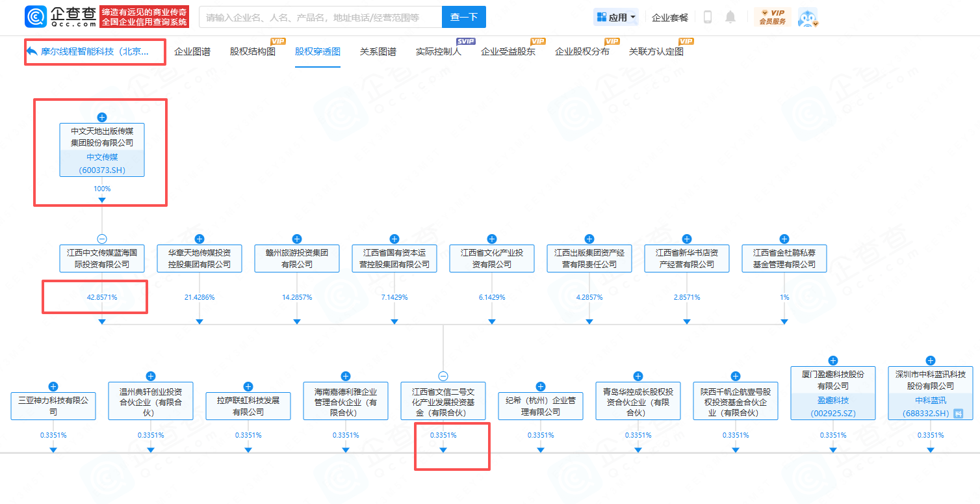The width and height of the screenshot is (980, 504).
Task: Open 江西省国有资本运营控股集团 box
Action: click(394, 258)
